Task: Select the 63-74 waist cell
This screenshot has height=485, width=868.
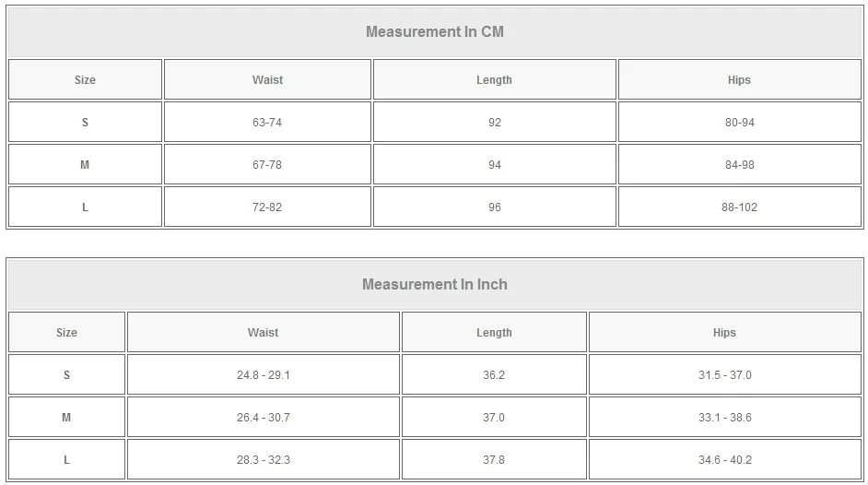Action: (267, 123)
